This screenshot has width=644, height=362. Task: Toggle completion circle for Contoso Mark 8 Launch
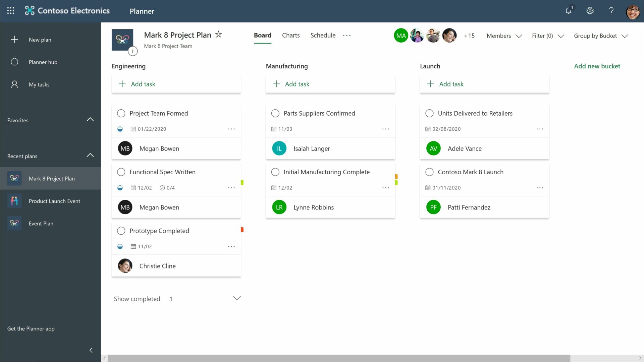(x=429, y=172)
